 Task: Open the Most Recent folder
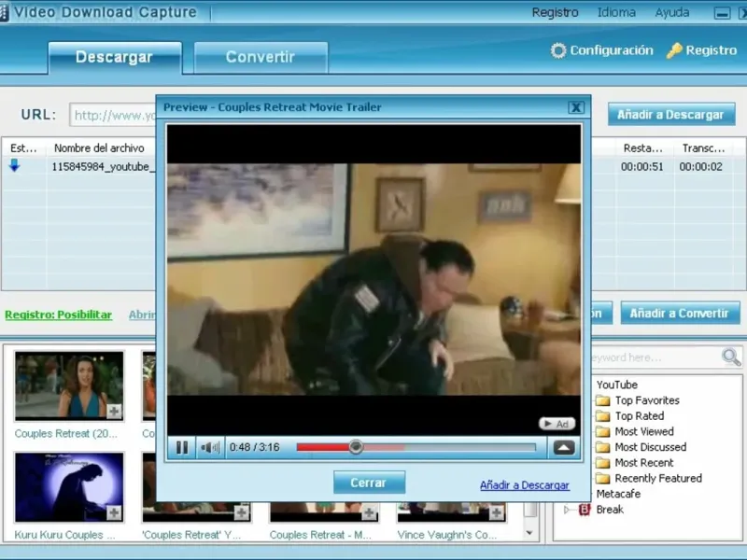pos(644,463)
